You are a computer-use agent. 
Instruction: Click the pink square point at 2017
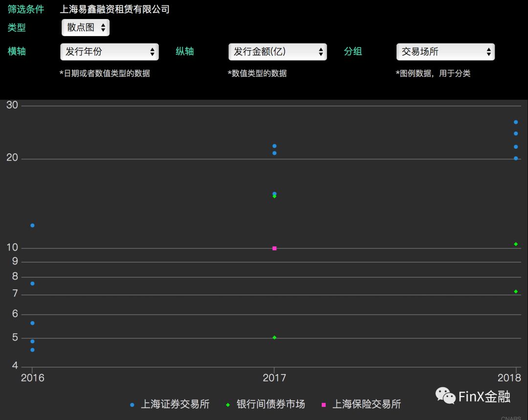(274, 248)
